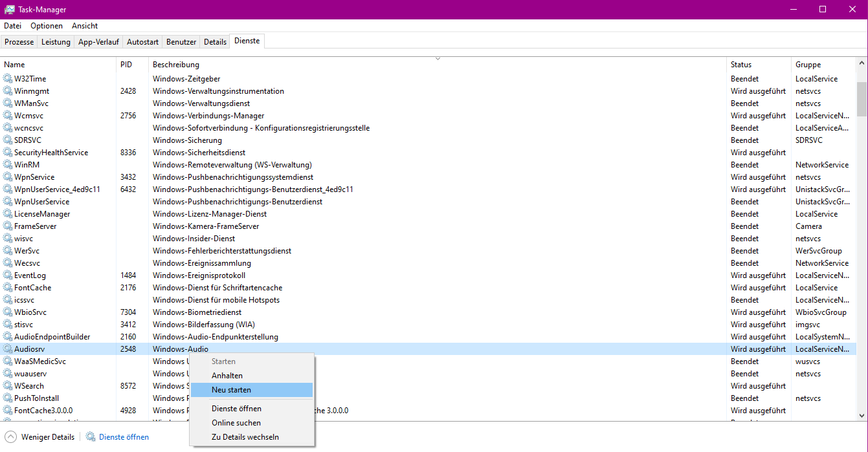Sort by Beschreibung column header

(x=438, y=65)
